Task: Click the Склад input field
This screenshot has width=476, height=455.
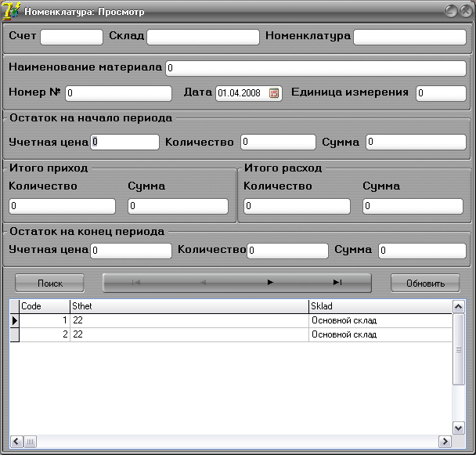Action: [203, 37]
